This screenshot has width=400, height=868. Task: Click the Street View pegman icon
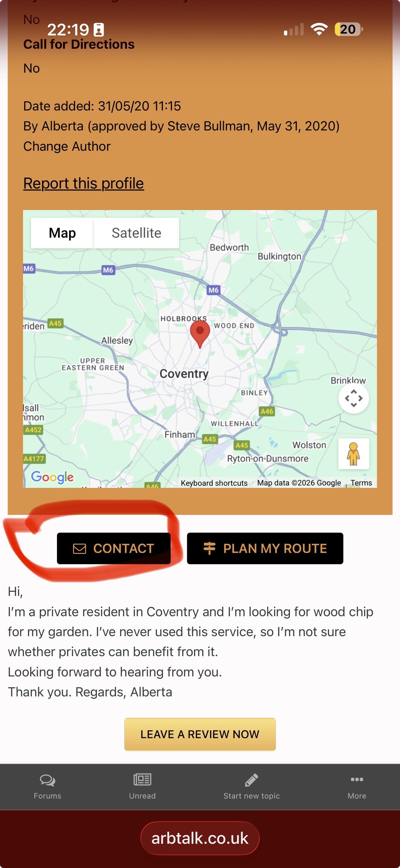(353, 454)
